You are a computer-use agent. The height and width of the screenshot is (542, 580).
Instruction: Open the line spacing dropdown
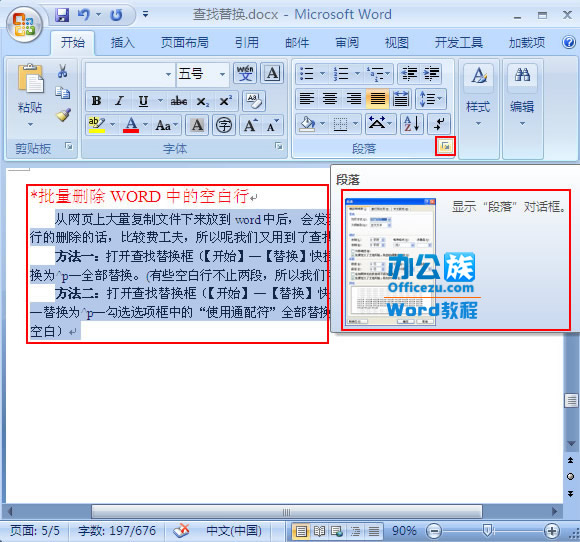click(x=431, y=99)
